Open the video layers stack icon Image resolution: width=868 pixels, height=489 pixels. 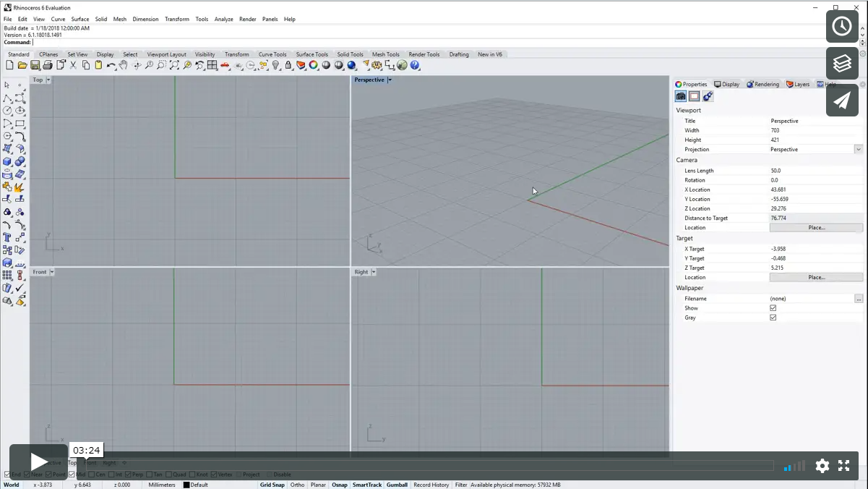point(842,64)
